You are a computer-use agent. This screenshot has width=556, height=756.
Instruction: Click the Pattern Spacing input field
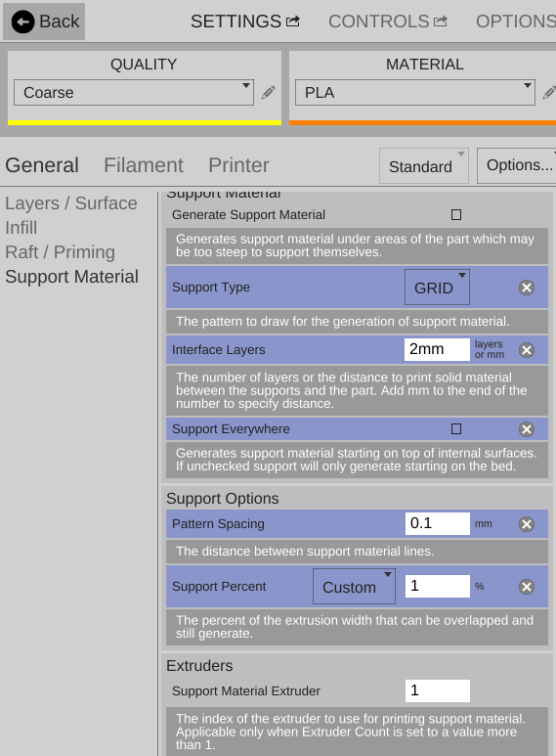438,523
